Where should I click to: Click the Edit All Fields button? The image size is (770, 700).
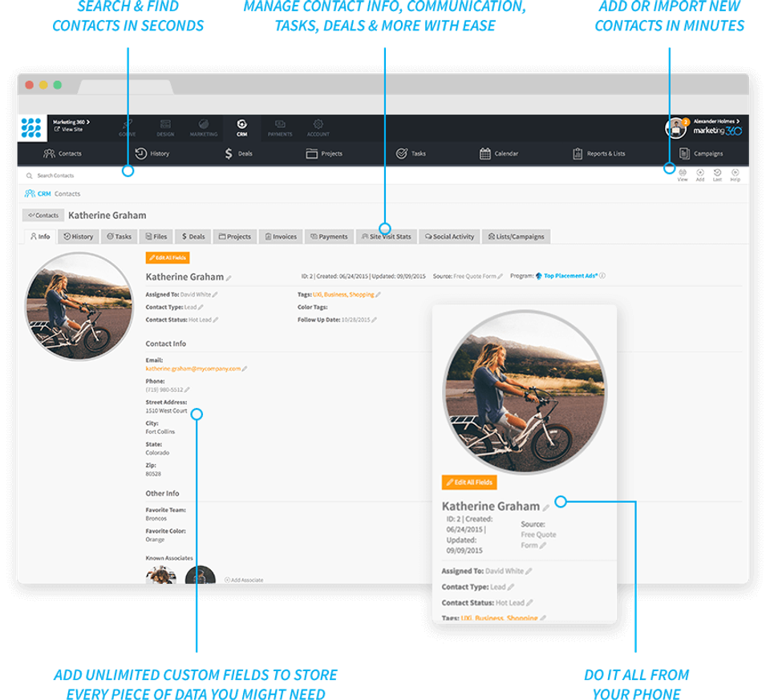click(x=168, y=257)
